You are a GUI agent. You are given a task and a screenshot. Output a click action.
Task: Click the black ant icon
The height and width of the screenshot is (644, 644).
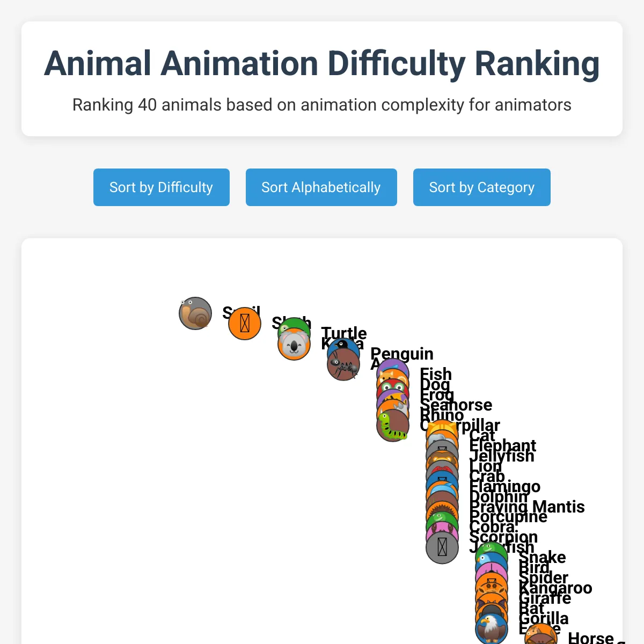coord(343,364)
